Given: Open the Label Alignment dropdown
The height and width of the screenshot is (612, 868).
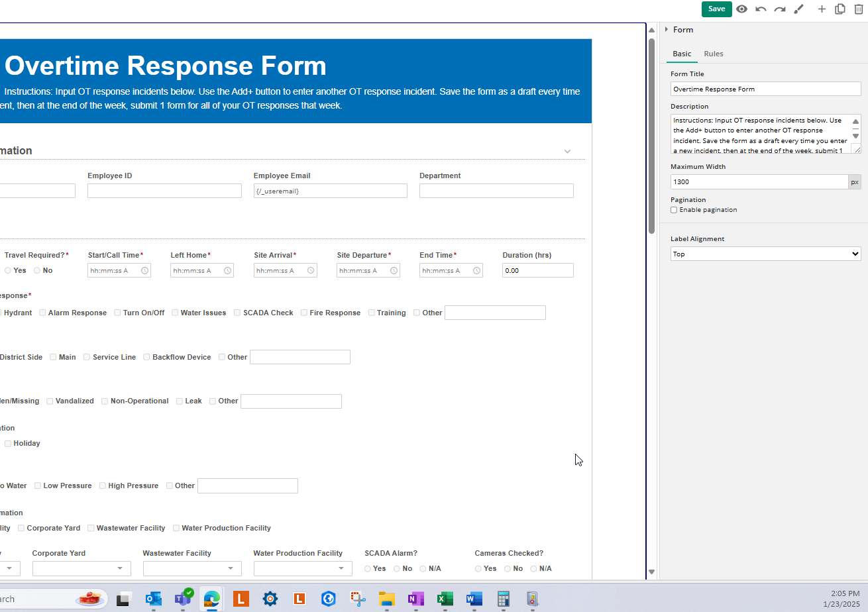Looking at the screenshot, I should point(765,254).
